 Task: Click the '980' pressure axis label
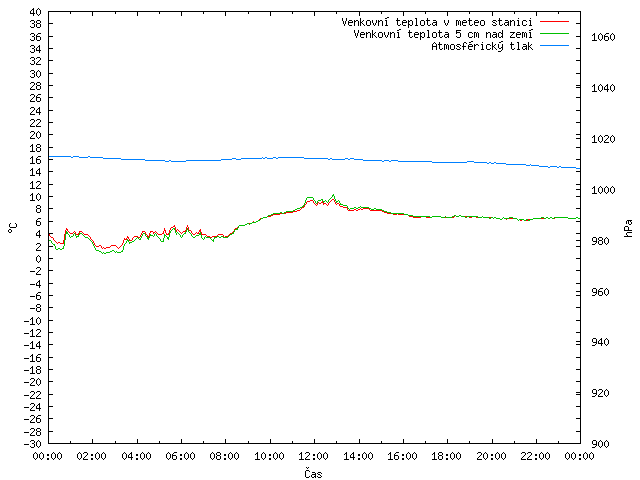[600, 241]
